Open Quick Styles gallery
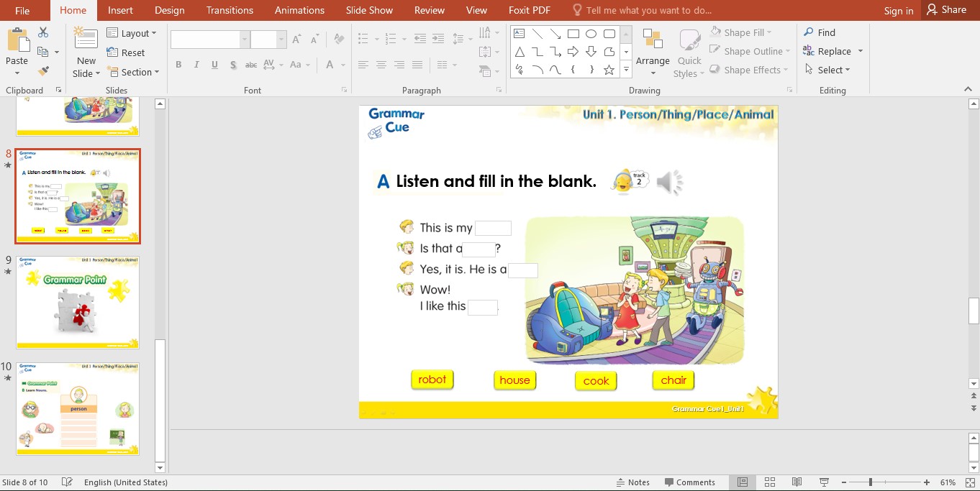This screenshot has width=980, height=491. tap(689, 53)
